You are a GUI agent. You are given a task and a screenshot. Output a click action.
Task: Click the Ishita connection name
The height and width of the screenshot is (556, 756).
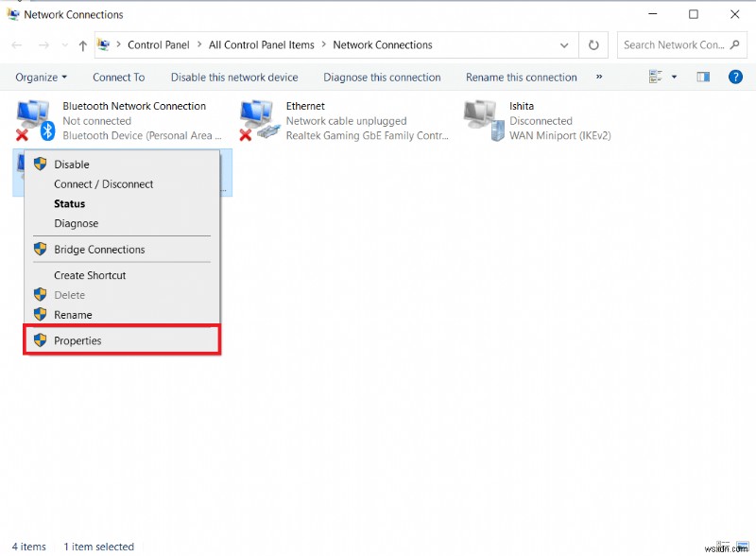click(x=522, y=106)
